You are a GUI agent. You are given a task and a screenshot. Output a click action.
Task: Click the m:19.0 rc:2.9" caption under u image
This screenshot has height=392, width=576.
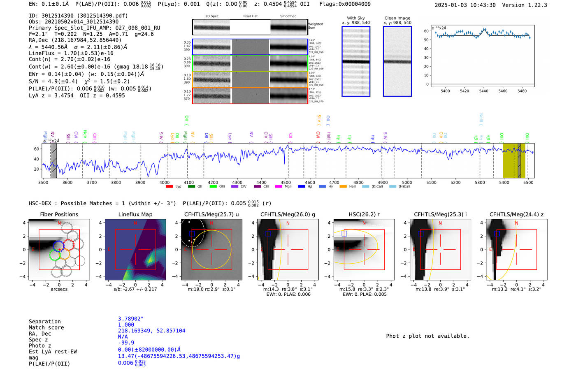(x=211, y=289)
